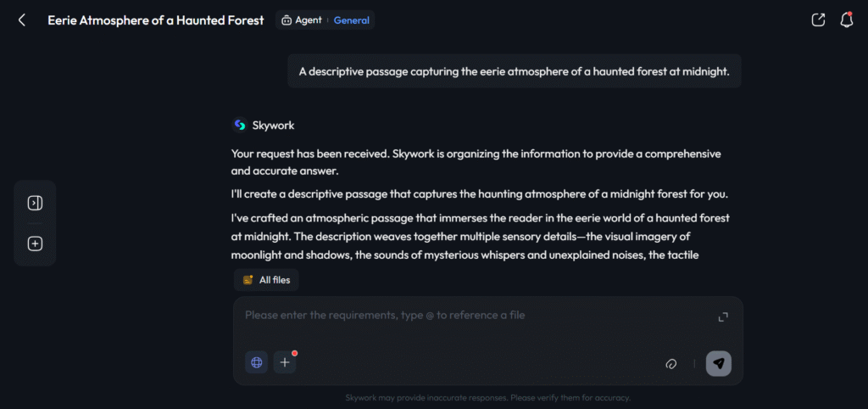
Task: Click the Skywork logo icon
Action: point(240,125)
